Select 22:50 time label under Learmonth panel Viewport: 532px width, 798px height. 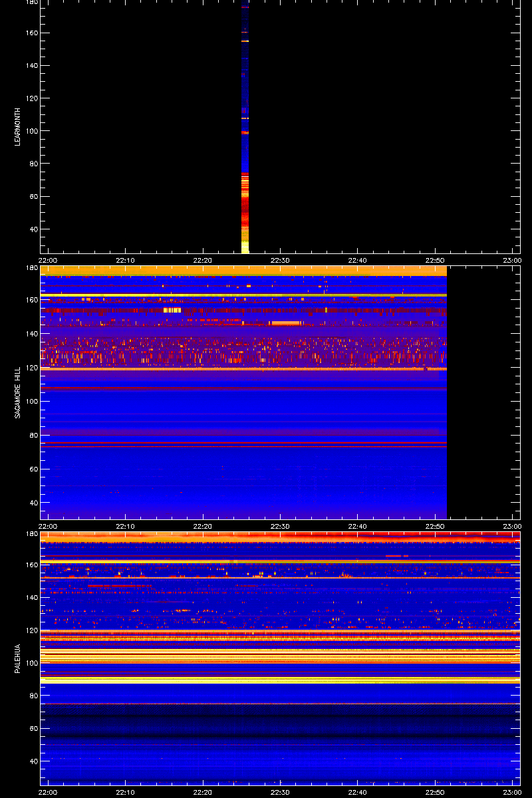click(435, 260)
